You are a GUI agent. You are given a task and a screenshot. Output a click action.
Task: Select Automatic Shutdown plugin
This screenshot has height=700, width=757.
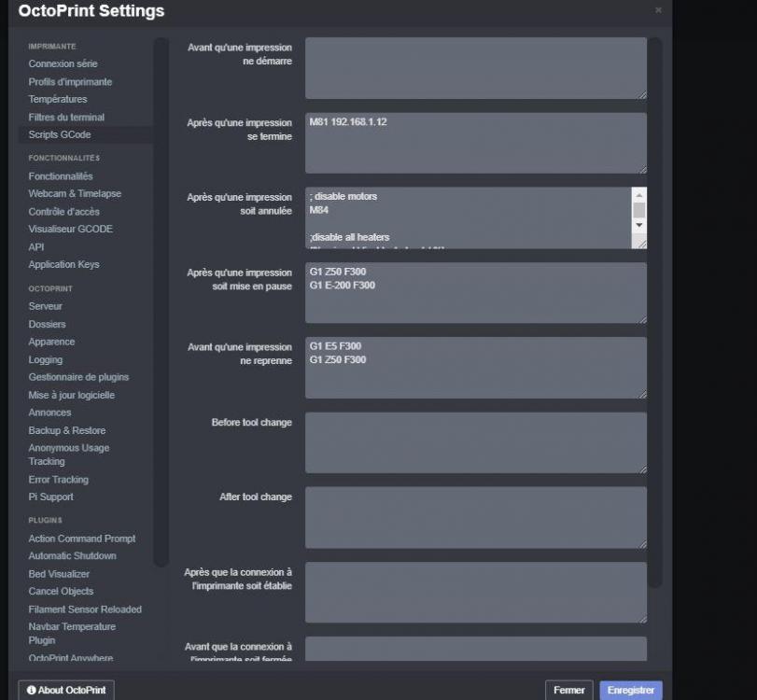[x=72, y=555]
